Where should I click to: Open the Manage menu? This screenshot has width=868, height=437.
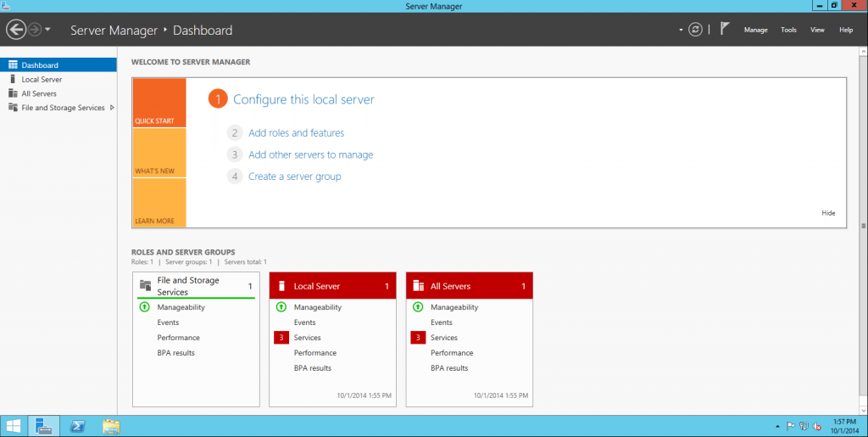pyautogui.click(x=755, y=30)
